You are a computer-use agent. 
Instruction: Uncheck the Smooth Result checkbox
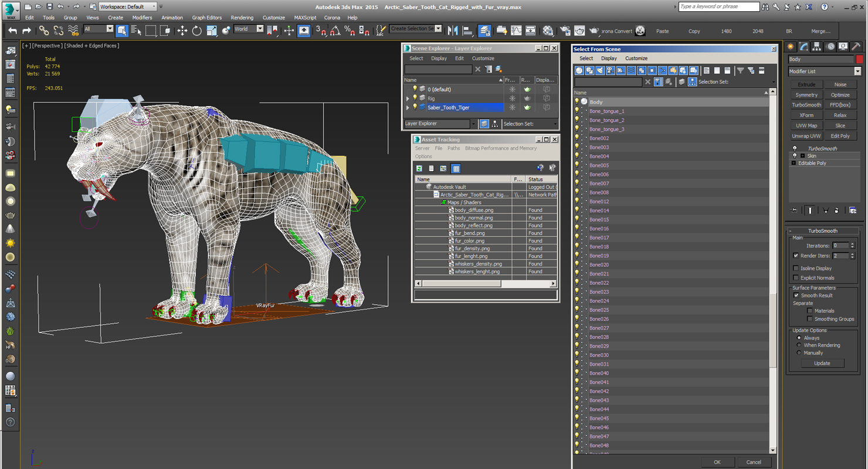796,295
